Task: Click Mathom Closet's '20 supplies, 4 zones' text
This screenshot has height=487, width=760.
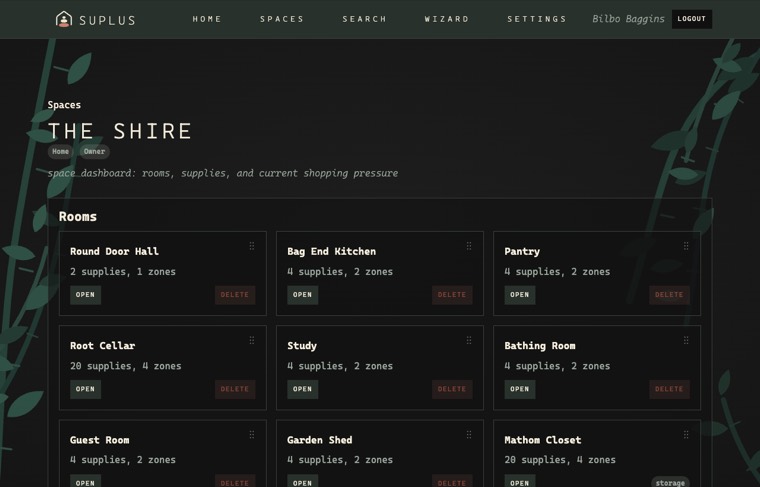Action: pos(560,459)
